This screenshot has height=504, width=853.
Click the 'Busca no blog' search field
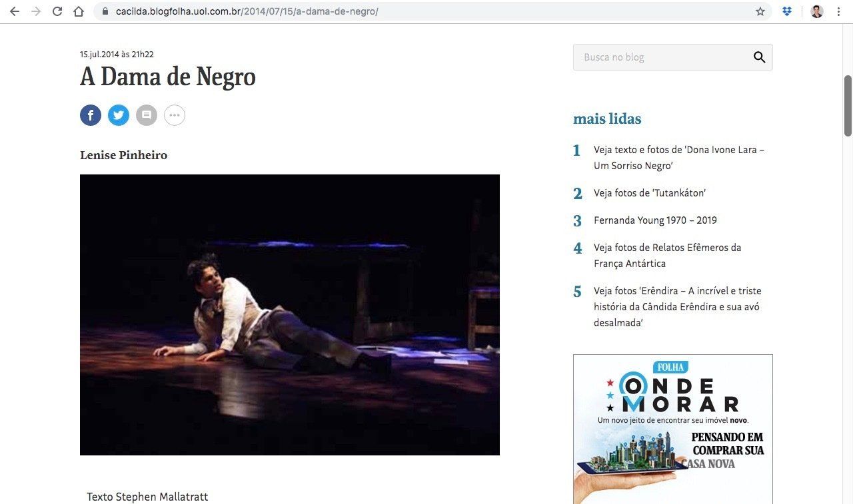pos(673,57)
